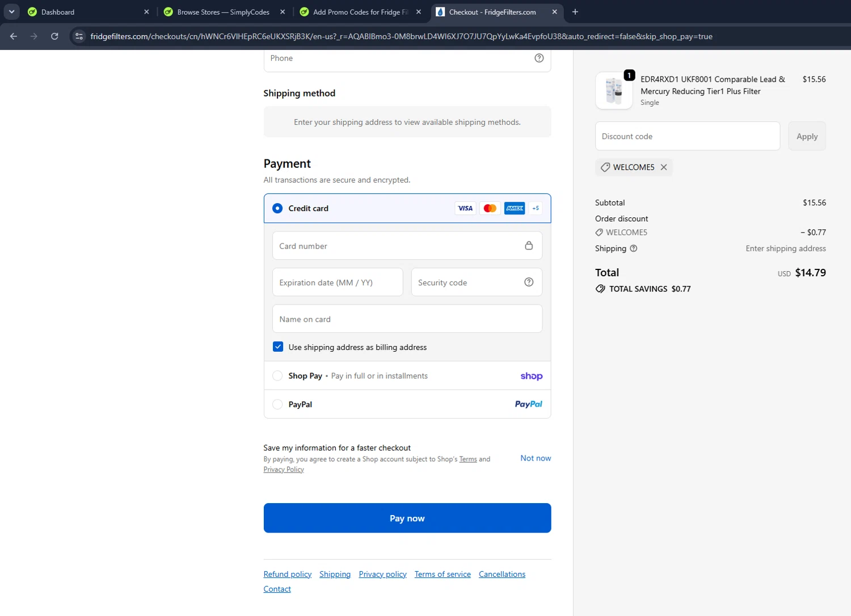Open the Refund policy link
Viewport: 851px width, 616px height.
(288, 574)
